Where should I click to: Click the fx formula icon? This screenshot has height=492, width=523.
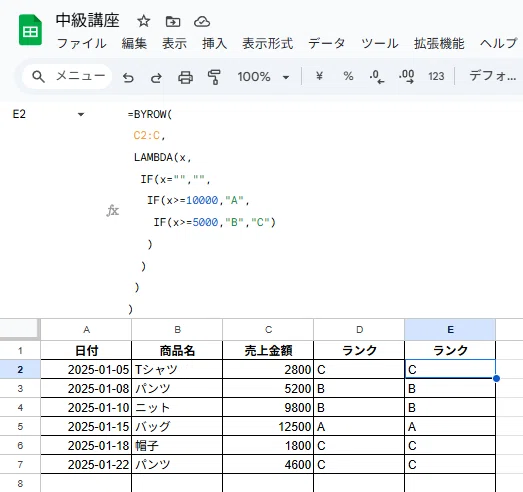point(113,210)
